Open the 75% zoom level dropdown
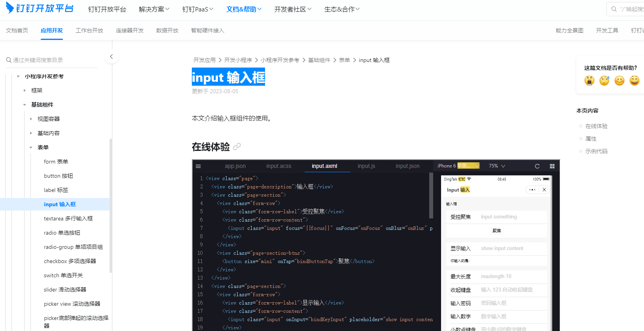644x331 pixels. (497, 166)
